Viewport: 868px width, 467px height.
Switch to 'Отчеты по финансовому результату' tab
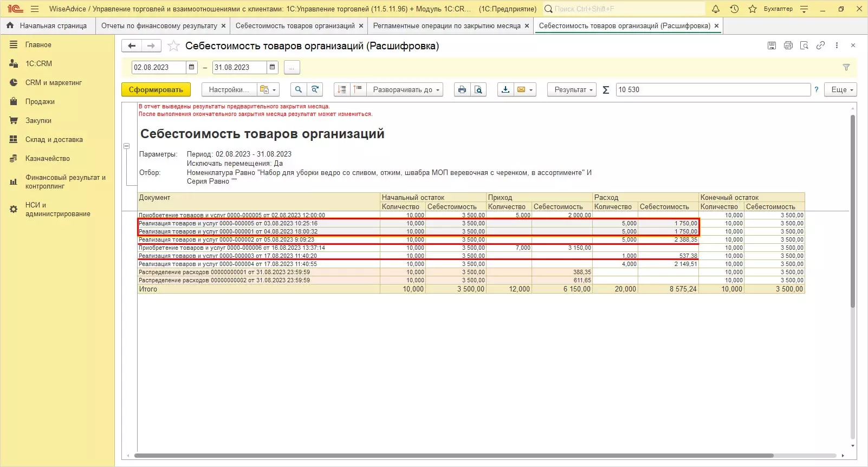point(159,25)
